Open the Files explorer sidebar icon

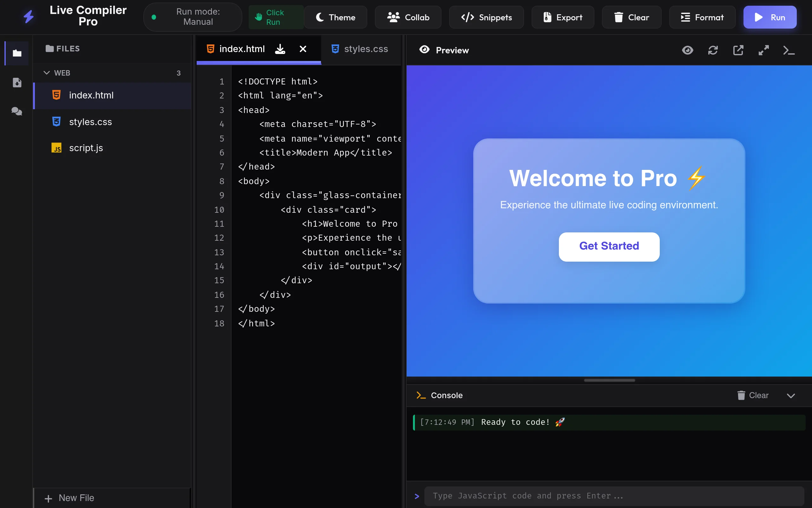[17, 53]
